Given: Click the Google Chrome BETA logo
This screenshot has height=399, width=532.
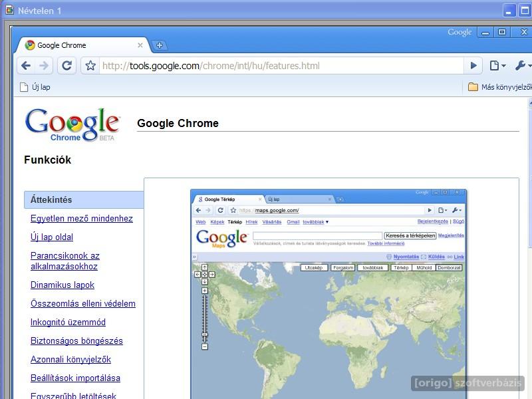Looking at the screenshot, I should click(72, 125).
